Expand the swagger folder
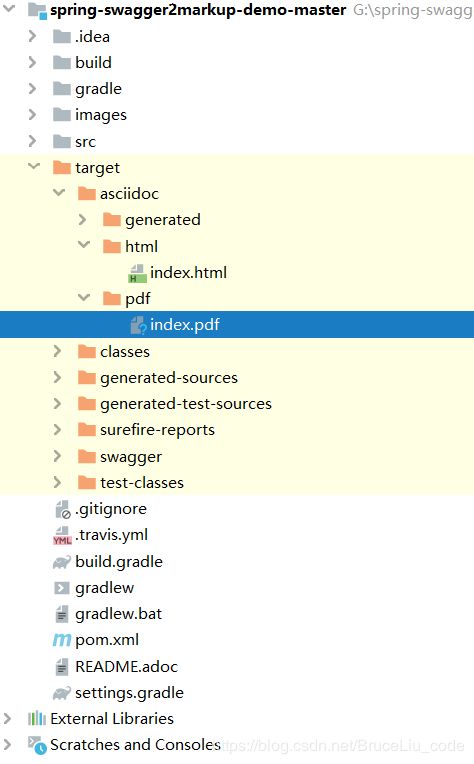The height and width of the screenshot is (764, 474). click(57, 456)
